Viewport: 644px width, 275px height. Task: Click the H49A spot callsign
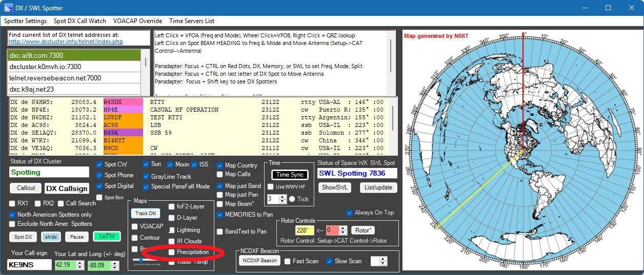(123, 133)
